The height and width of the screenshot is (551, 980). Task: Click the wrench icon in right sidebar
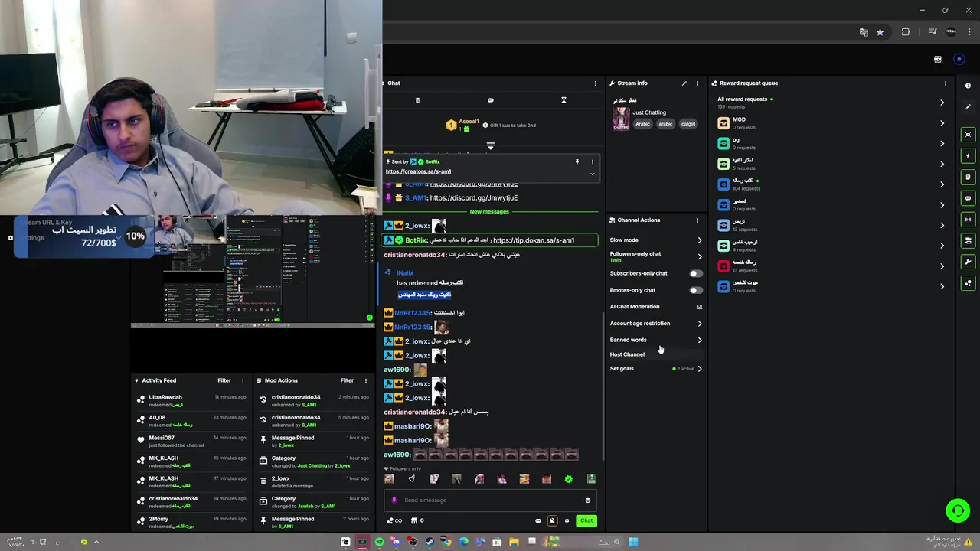pos(968,262)
